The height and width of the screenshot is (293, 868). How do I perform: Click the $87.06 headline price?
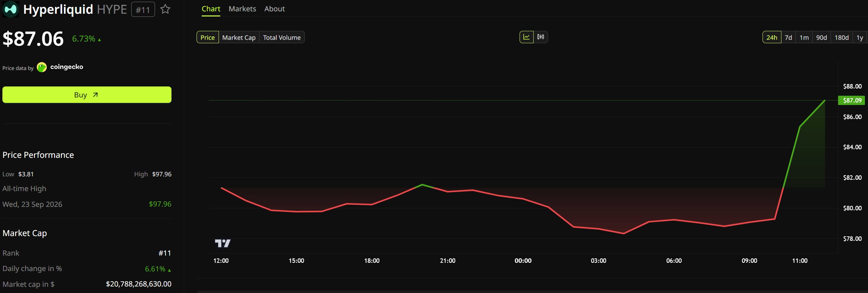33,38
